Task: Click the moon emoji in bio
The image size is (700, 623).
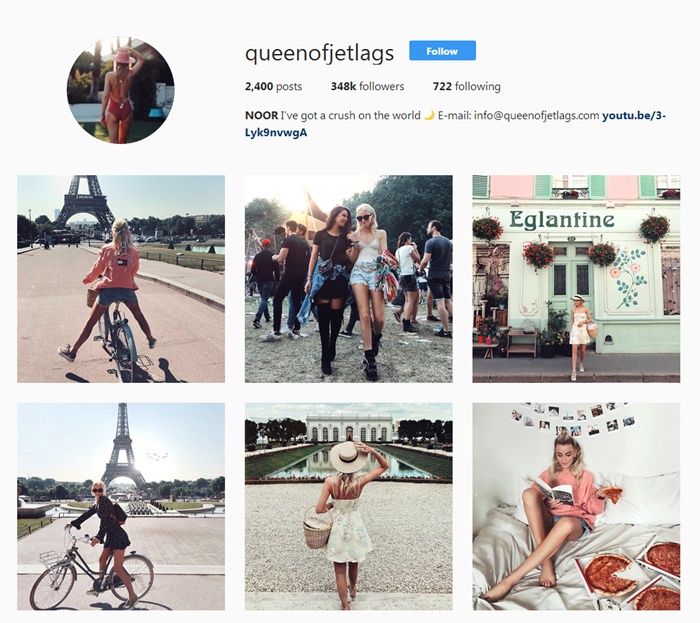Action: tap(429, 115)
